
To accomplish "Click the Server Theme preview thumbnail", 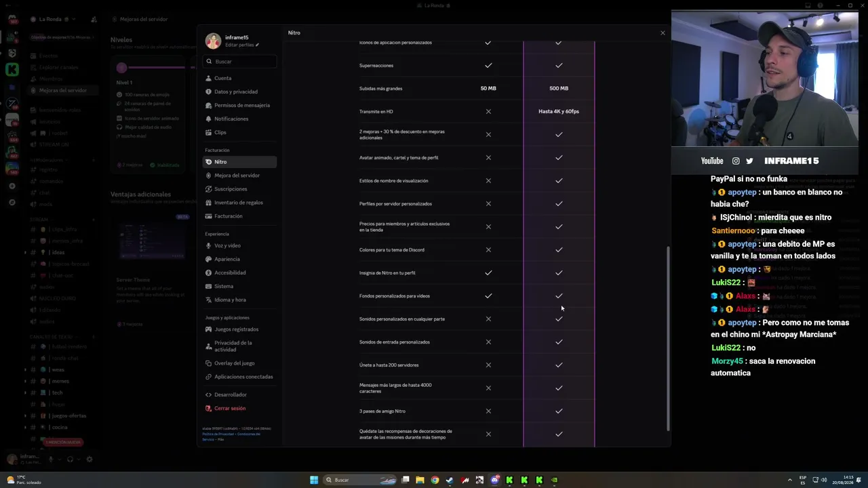I will tap(152, 241).
